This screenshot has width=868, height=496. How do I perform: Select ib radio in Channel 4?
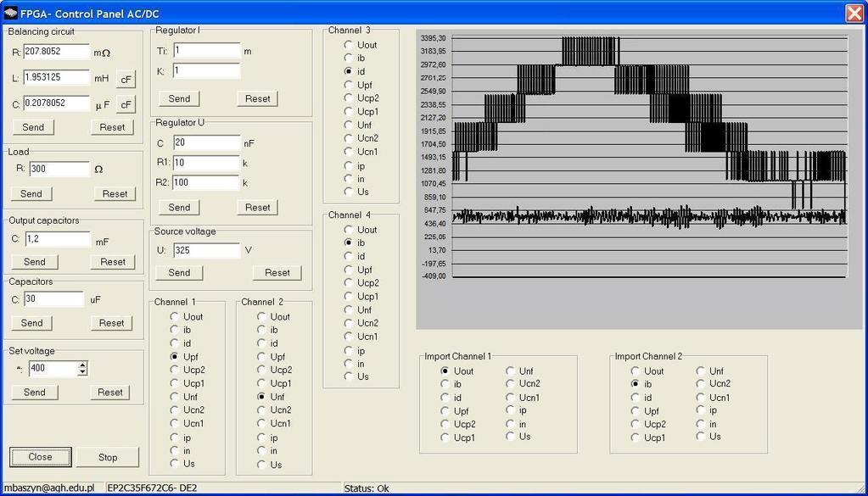click(355, 242)
